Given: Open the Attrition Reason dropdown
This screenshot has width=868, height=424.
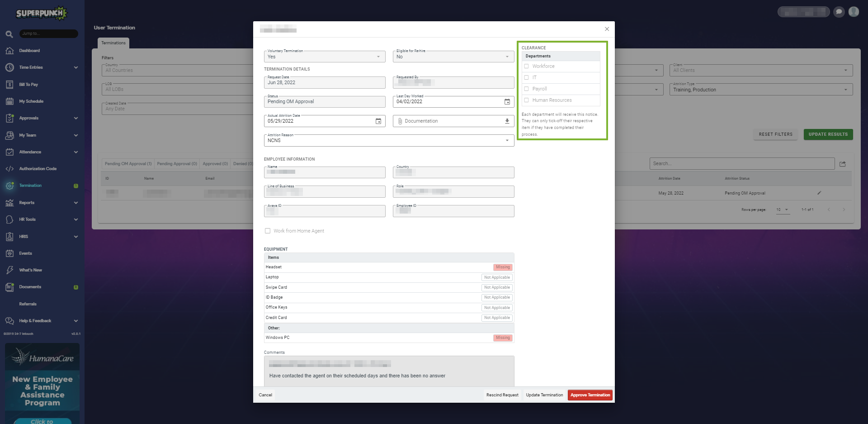Looking at the screenshot, I should point(389,140).
